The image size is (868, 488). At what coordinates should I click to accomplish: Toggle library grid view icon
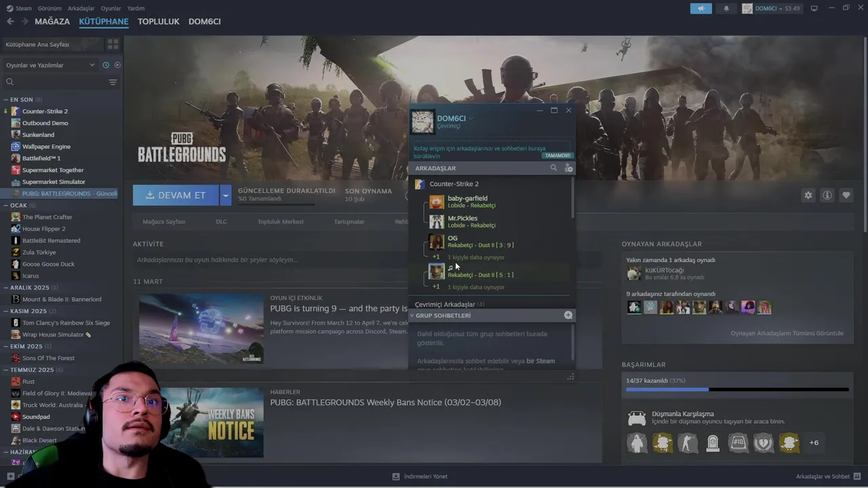pos(113,44)
